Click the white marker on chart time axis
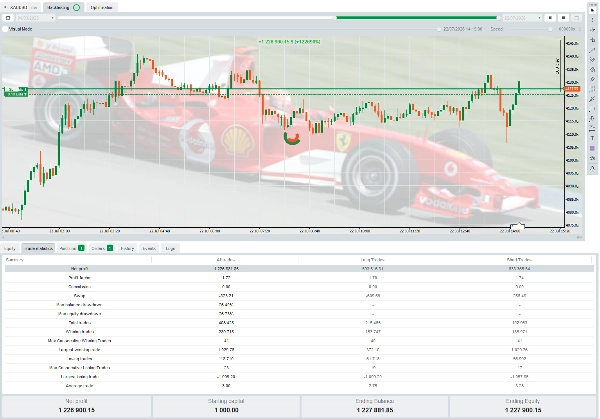This screenshot has width=600, height=419. click(517, 227)
